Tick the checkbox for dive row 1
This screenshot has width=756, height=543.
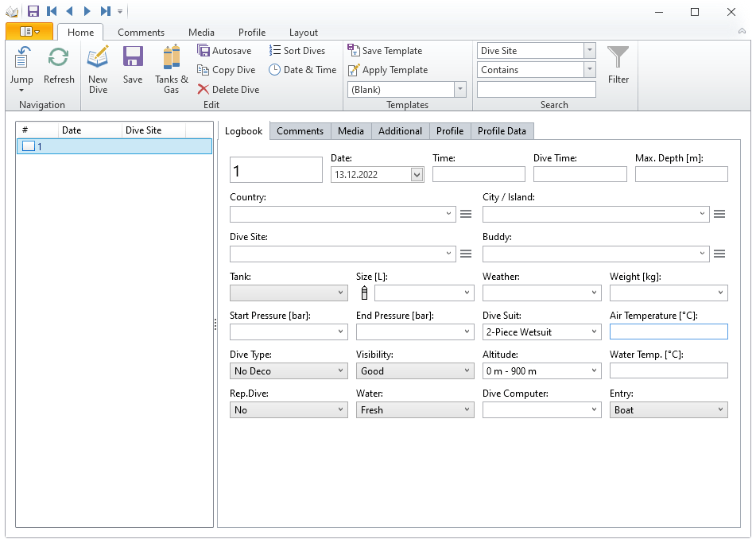[x=29, y=146]
